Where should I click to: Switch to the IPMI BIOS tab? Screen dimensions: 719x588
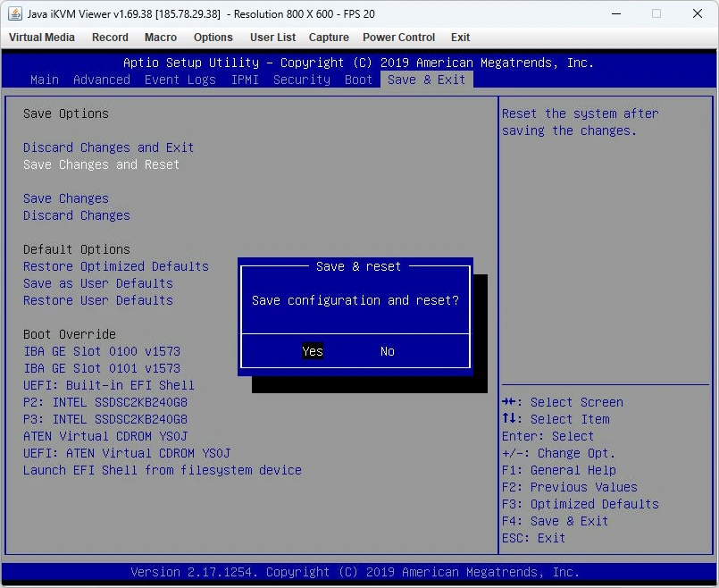click(245, 80)
